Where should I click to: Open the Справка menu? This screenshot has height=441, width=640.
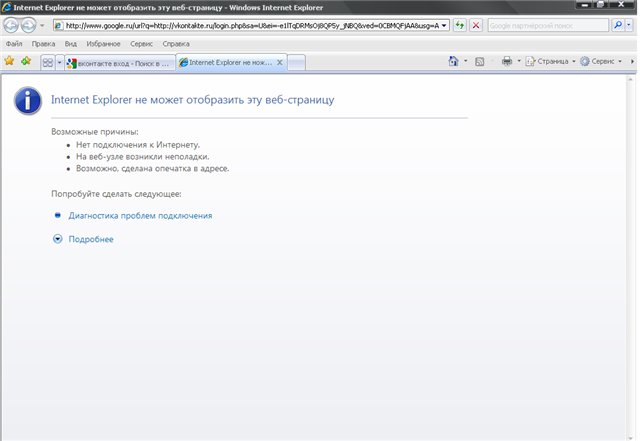pos(176,44)
